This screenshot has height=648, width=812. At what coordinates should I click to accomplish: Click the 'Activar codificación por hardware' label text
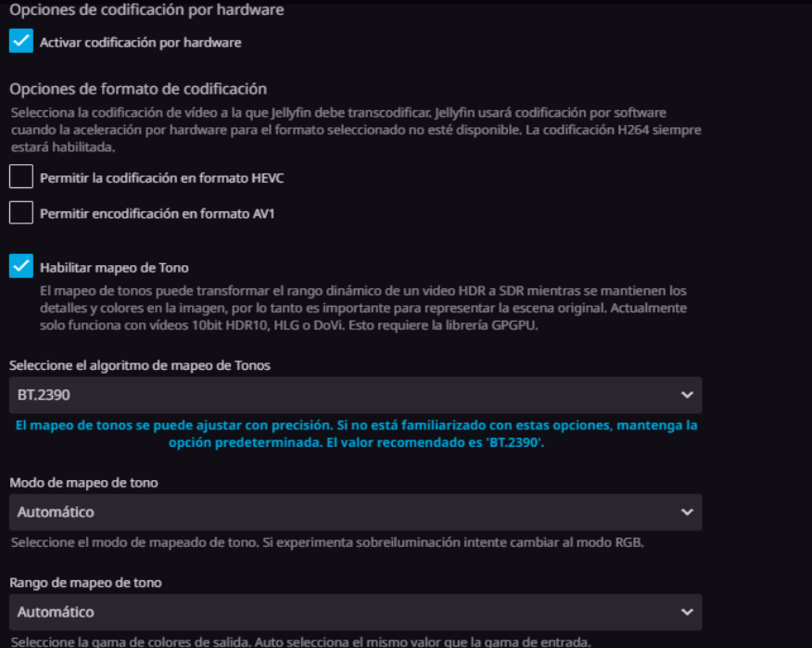pyautogui.click(x=140, y=43)
